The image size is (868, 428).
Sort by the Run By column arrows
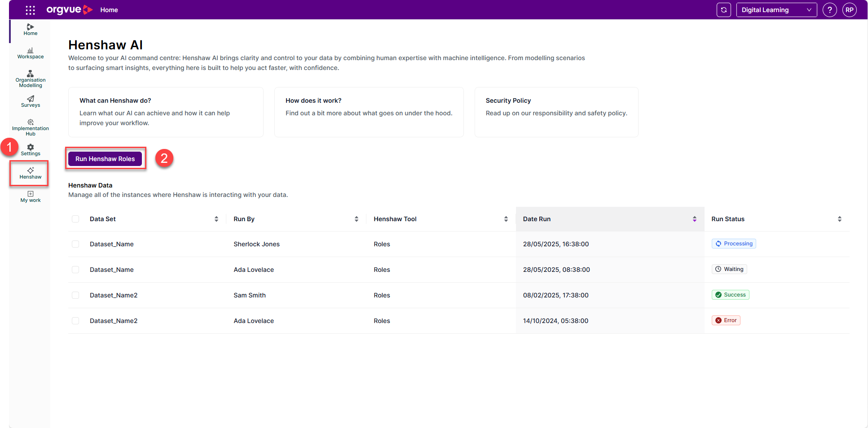(x=357, y=219)
